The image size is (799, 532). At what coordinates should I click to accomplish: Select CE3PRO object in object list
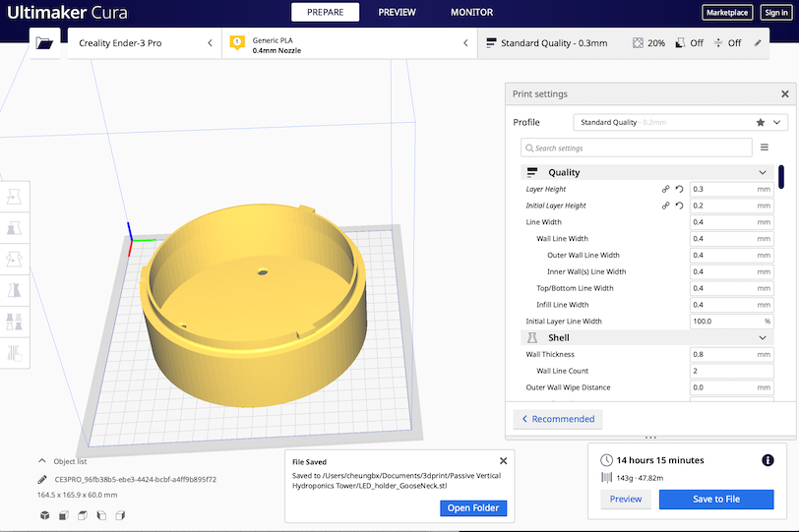click(x=135, y=479)
